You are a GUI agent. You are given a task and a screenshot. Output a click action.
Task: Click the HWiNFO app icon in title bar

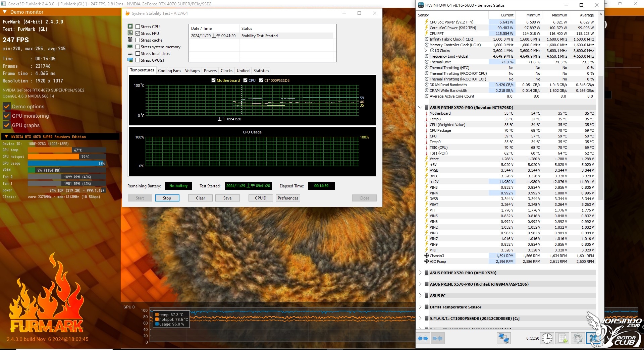(x=421, y=5)
